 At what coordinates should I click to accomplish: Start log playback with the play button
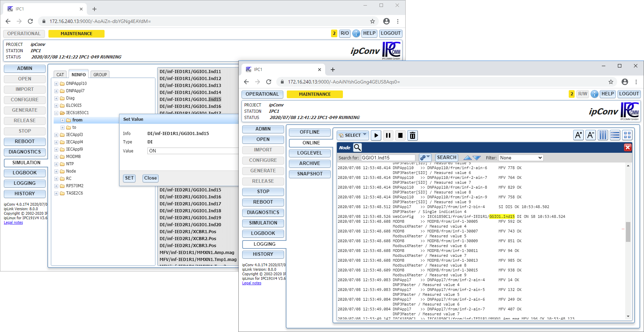pyautogui.click(x=376, y=135)
